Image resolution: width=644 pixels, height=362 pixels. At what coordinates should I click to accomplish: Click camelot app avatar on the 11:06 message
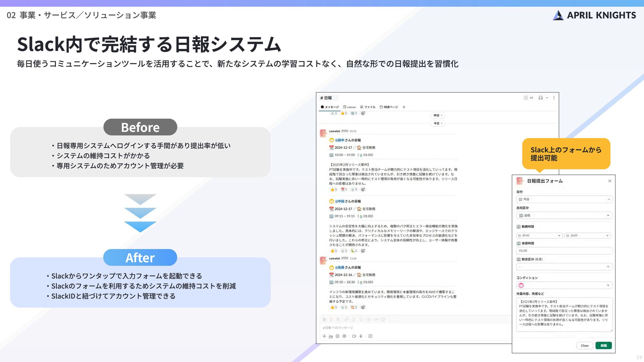(x=323, y=260)
